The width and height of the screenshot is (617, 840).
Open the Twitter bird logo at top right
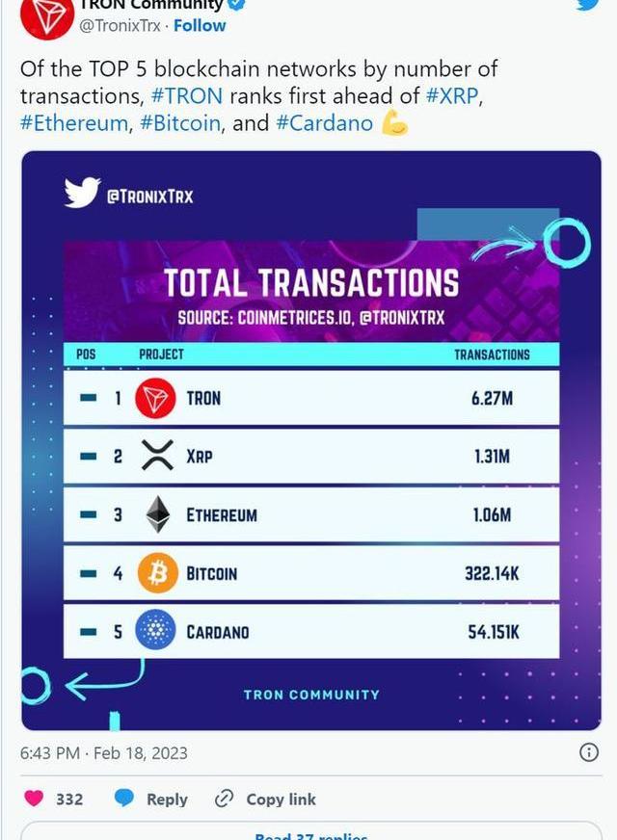588,4
